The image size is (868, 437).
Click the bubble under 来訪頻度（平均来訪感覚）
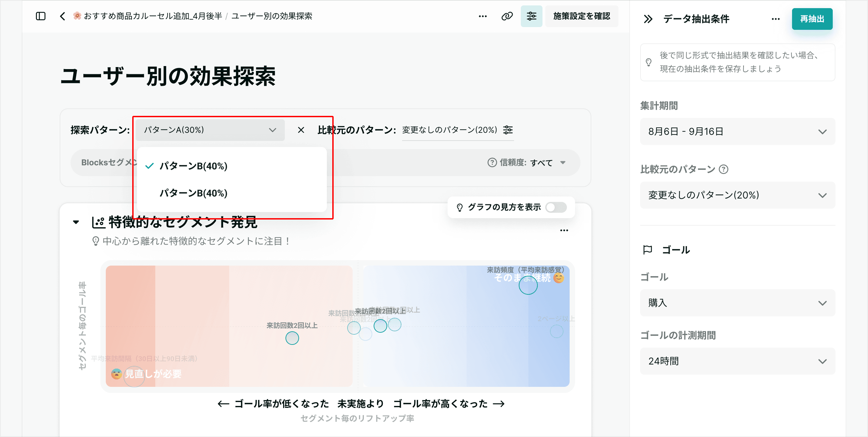coord(528,285)
